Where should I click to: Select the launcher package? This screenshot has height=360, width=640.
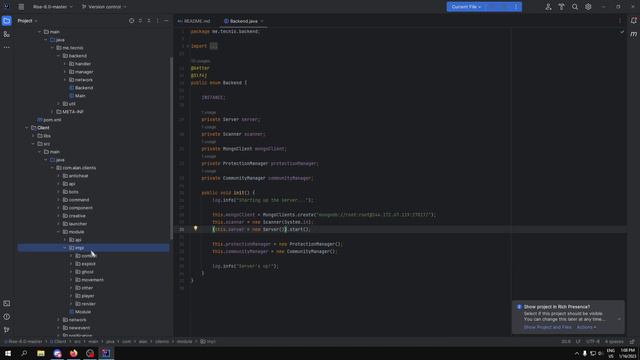point(75,224)
